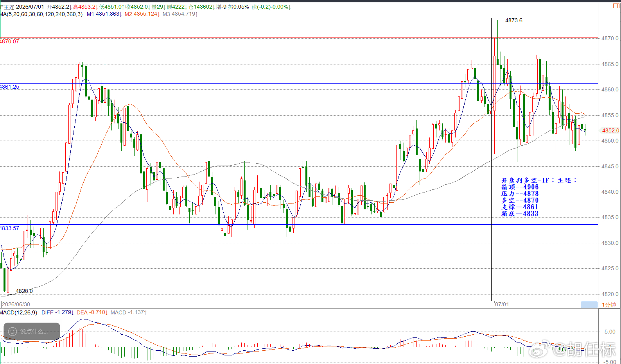Click the 4865.0 price axis label
Viewport: 621px width, 364px height.
pyautogui.click(x=610, y=64)
